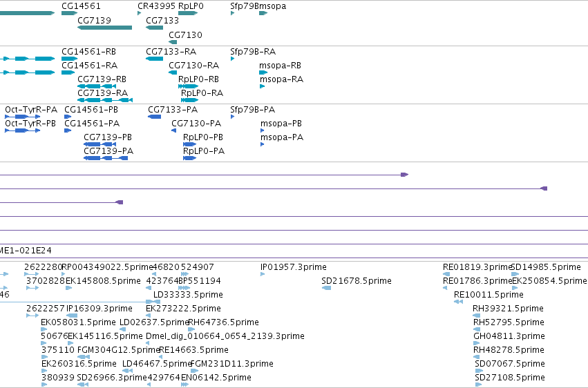The height and width of the screenshot is (388, 588).
Task: Click EST 3702828 label
Action: pos(46,280)
